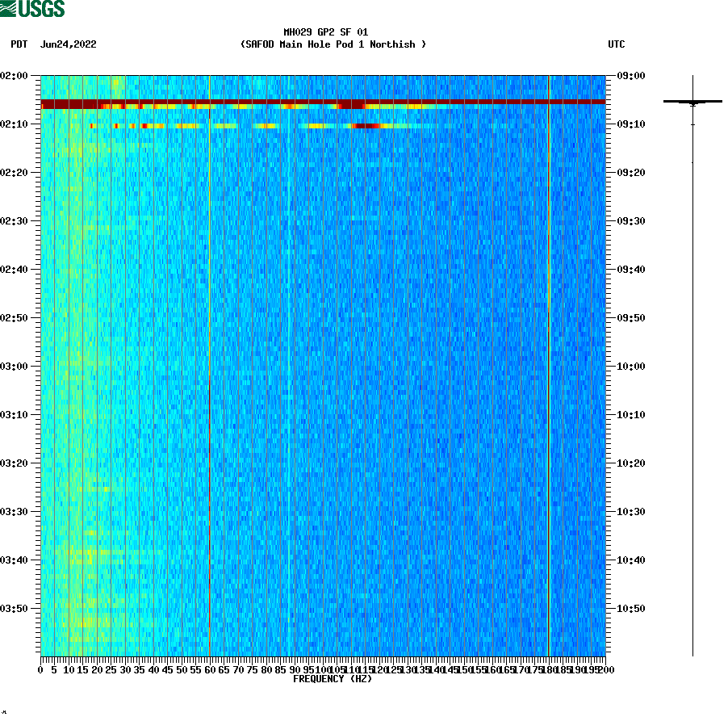Click the 180 Hz vertical gridline

pyautogui.click(x=549, y=363)
